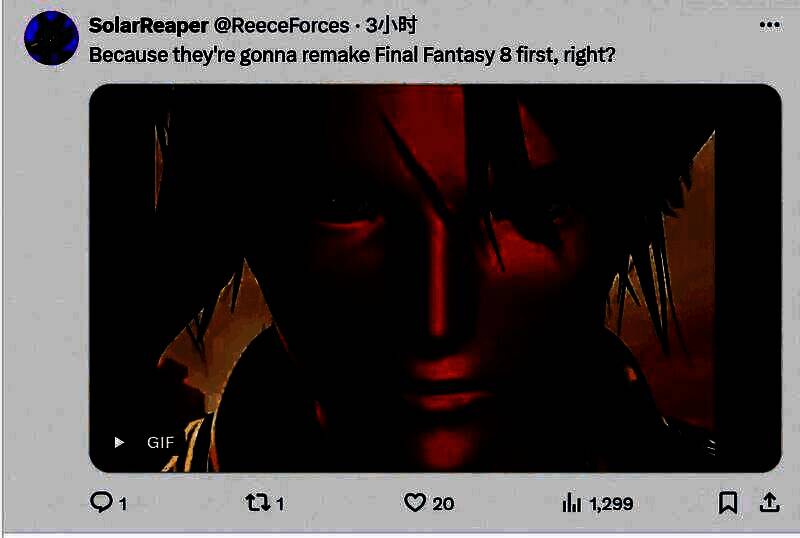This screenshot has height=538, width=800.
Task: Click the 3小时 timestamp
Action: tap(391, 25)
